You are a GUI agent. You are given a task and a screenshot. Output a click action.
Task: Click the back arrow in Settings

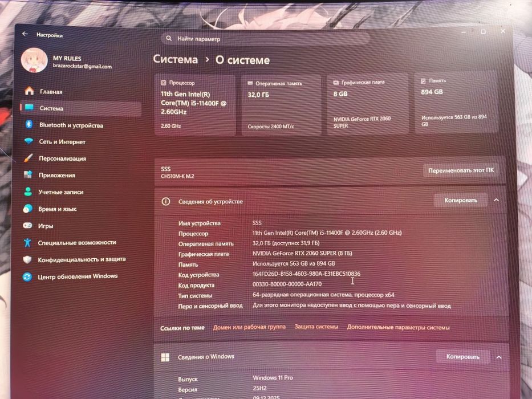tap(25, 34)
